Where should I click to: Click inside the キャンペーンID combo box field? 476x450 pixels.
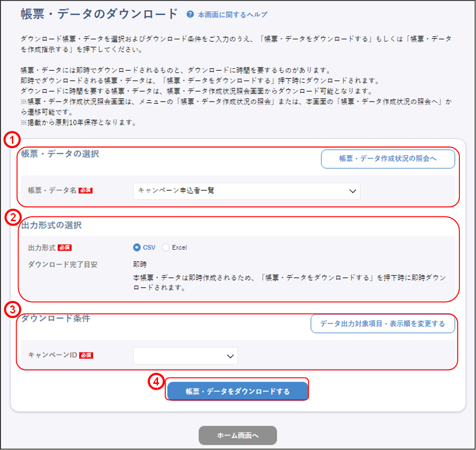(x=178, y=356)
